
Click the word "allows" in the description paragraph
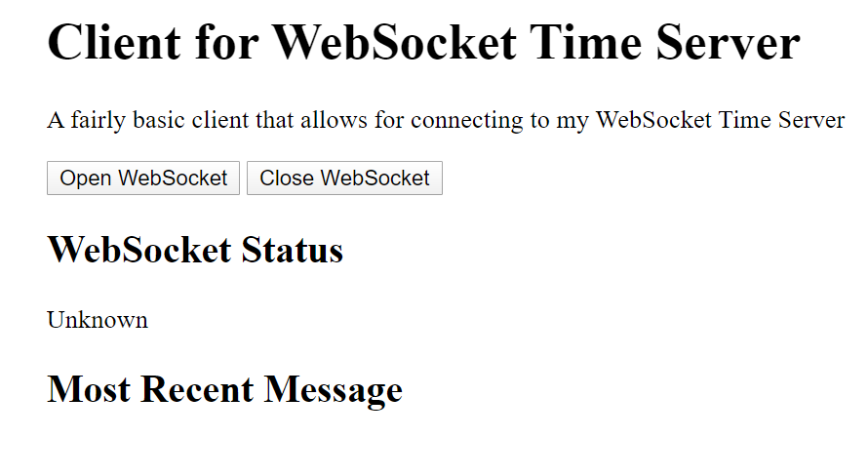pyautogui.click(x=334, y=121)
